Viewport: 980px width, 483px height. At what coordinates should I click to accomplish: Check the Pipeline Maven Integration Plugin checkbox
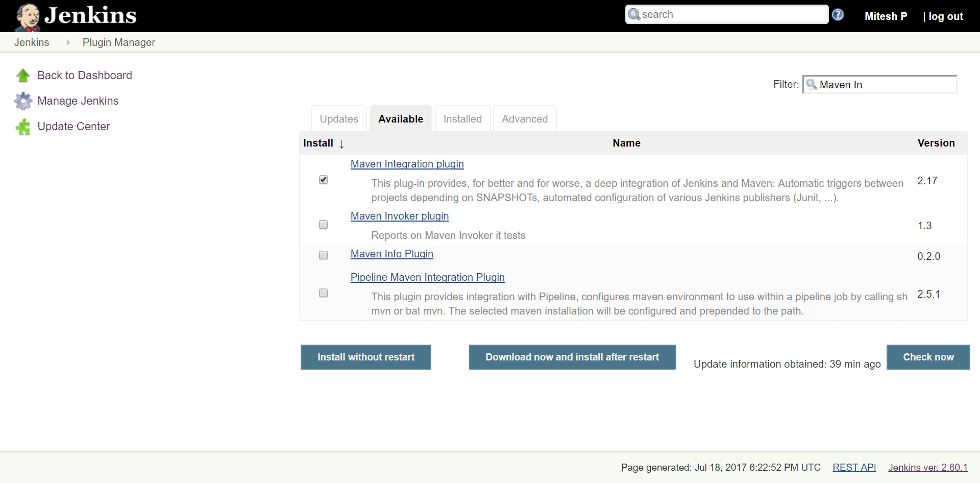click(323, 293)
